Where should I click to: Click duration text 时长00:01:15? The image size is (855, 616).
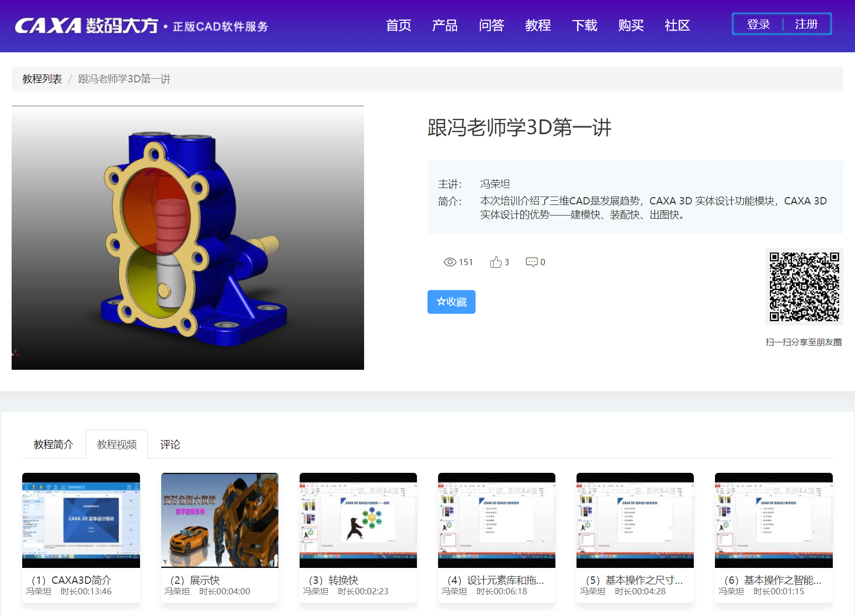(778, 592)
